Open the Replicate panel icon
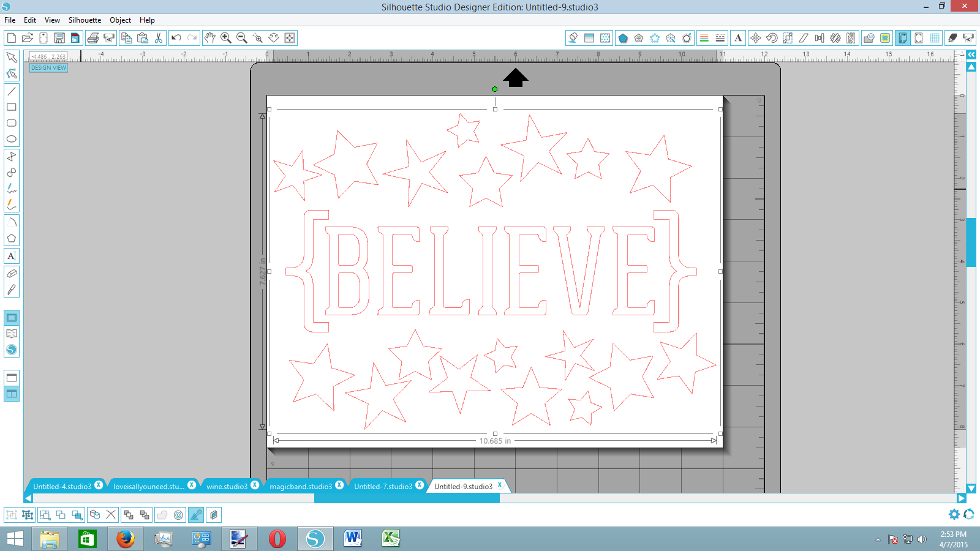Viewport: 980px width, 551px height. click(x=835, y=38)
